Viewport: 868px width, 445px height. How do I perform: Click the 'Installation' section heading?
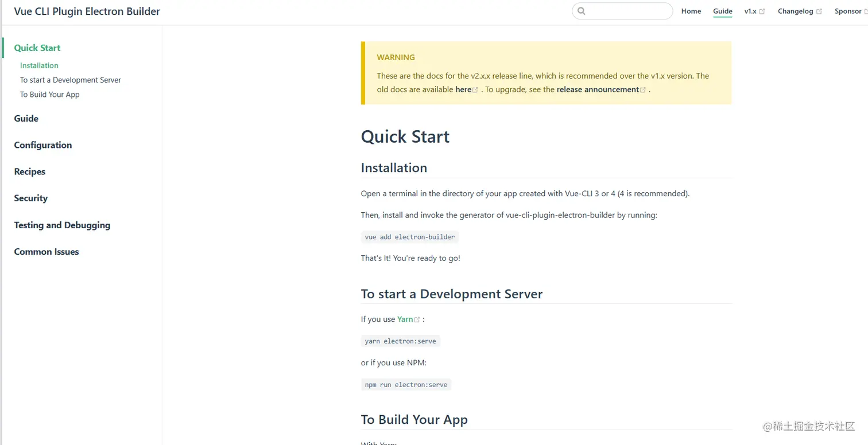394,168
